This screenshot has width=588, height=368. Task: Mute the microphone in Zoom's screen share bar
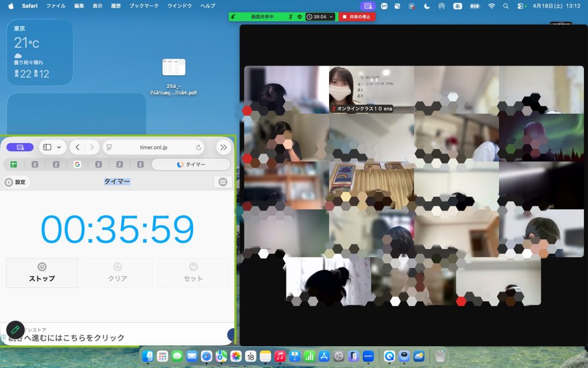click(x=292, y=17)
